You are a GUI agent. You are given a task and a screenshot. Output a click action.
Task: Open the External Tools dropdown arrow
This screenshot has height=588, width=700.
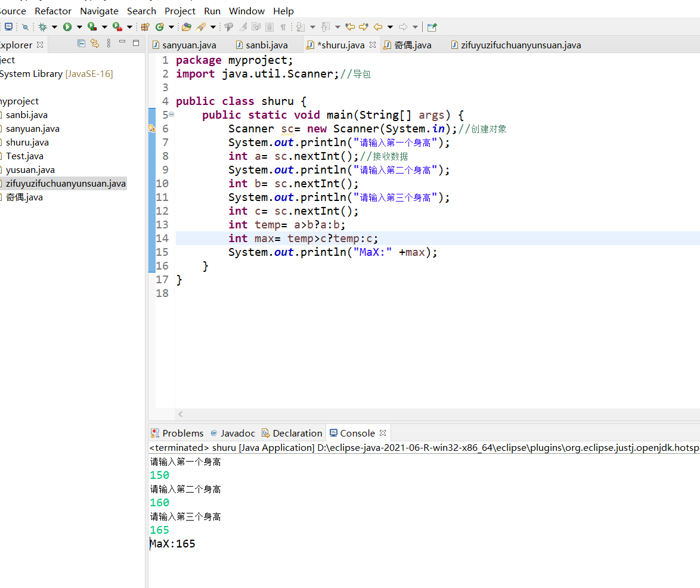[x=129, y=27]
